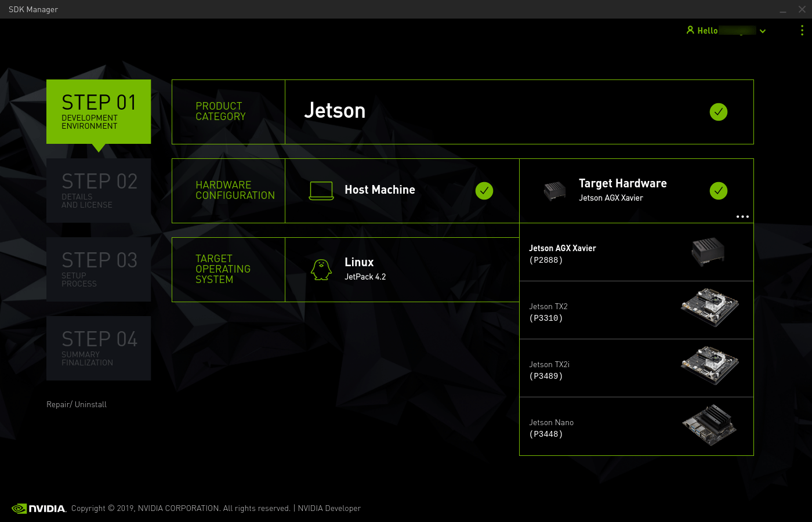Toggle the Target Hardware selection checkmark

(719, 190)
